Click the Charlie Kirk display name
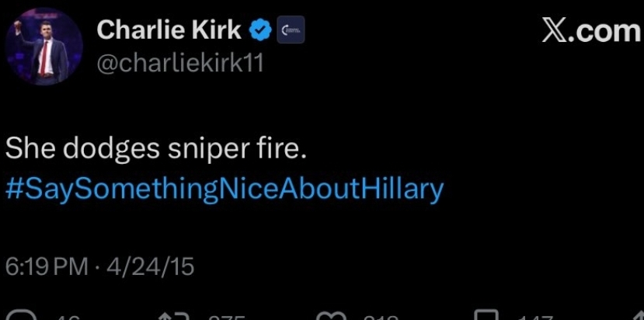This screenshot has width=644, height=320. click(168, 30)
